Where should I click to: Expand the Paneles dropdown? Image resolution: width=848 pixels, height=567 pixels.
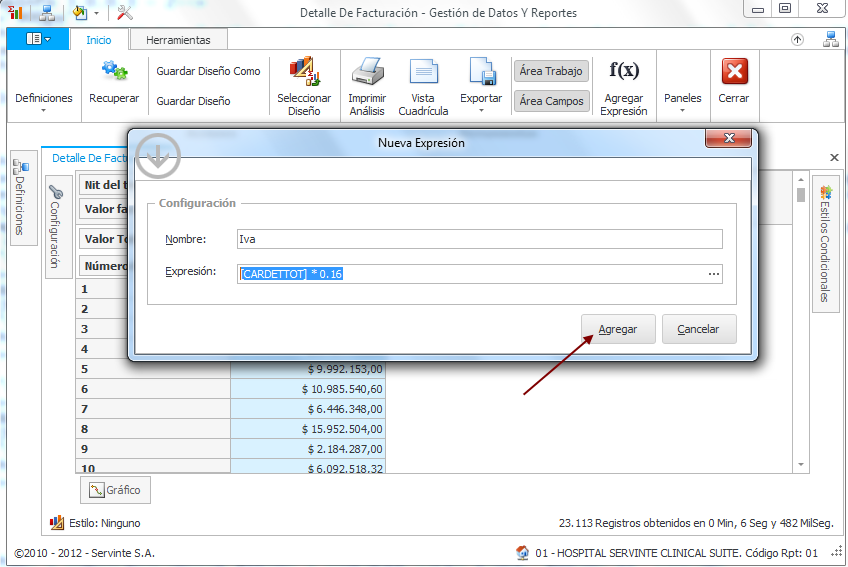point(683,104)
